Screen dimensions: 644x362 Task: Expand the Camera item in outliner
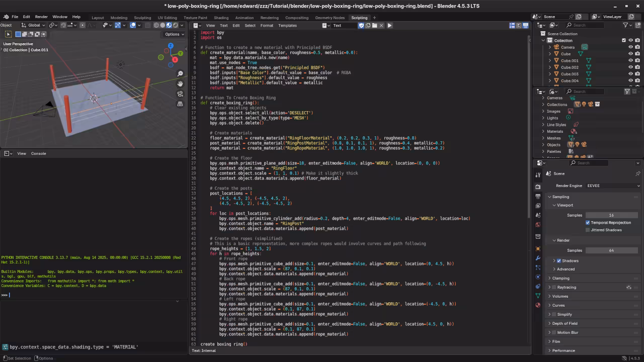(x=550, y=47)
